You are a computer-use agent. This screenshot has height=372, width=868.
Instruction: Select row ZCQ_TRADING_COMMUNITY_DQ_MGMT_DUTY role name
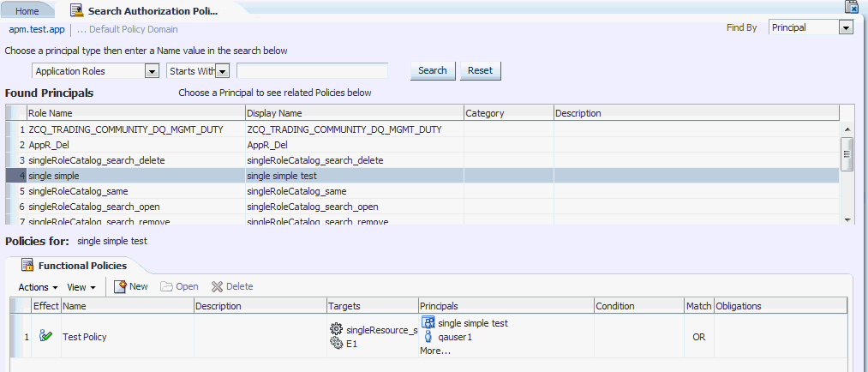pos(126,129)
